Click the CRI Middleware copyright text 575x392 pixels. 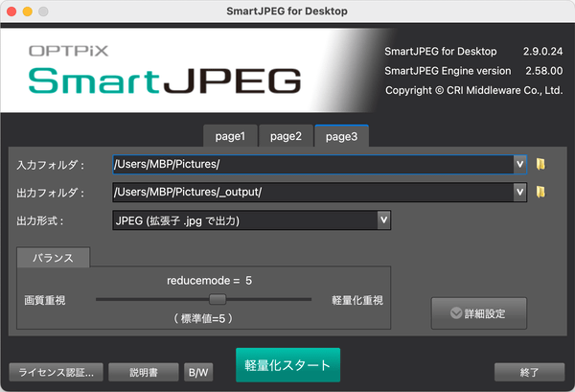click(473, 90)
